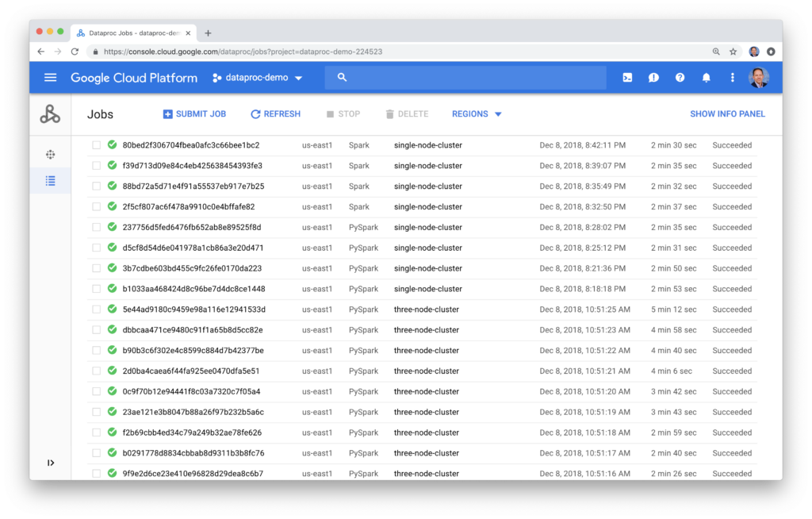The height and width of the screenshot is (519, 812).
Task: Click us-east1 region of job 23ae121e3b8047b88a26f97b232b5a6c
Action: coord(317,412)
